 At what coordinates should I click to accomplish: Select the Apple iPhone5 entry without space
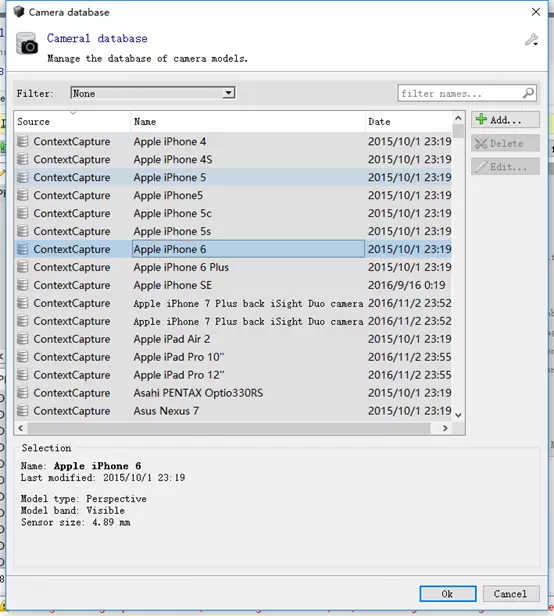pos(168,195)
